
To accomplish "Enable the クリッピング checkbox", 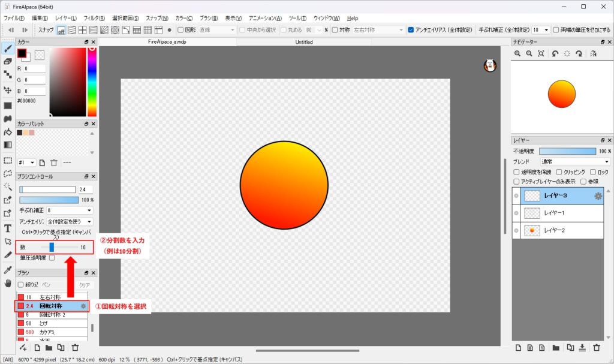I will (559, 172).
